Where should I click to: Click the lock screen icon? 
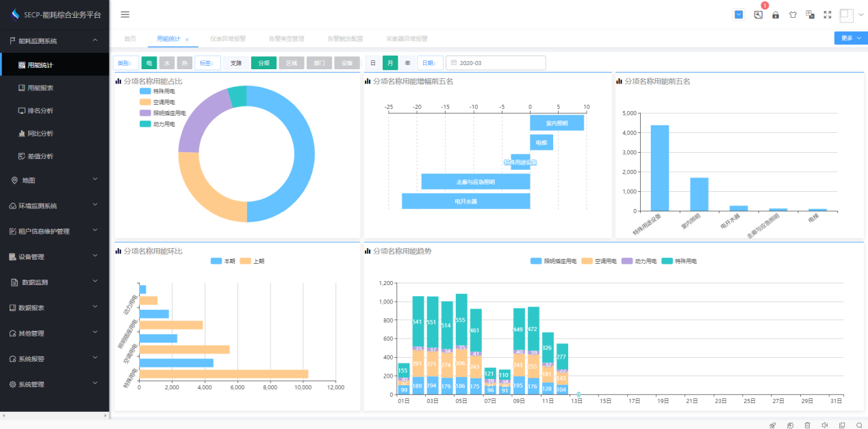tap(776, 14)
